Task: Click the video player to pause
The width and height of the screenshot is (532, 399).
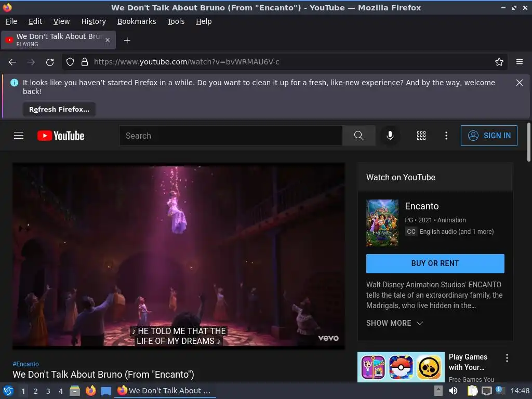Action: coord(179,256)
